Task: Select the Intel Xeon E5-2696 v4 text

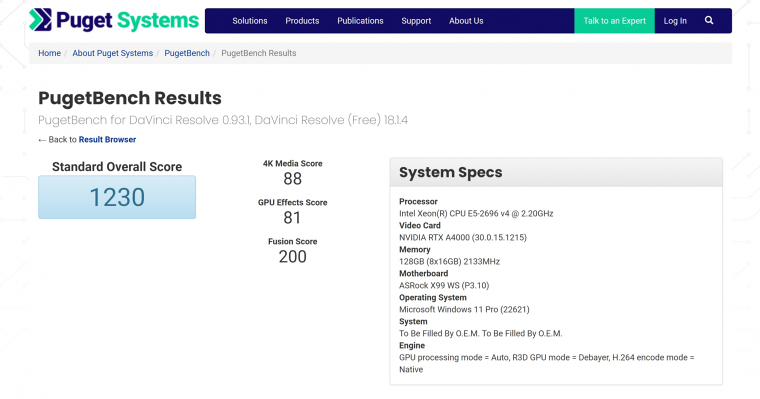Action: click(x=476, y=213)
